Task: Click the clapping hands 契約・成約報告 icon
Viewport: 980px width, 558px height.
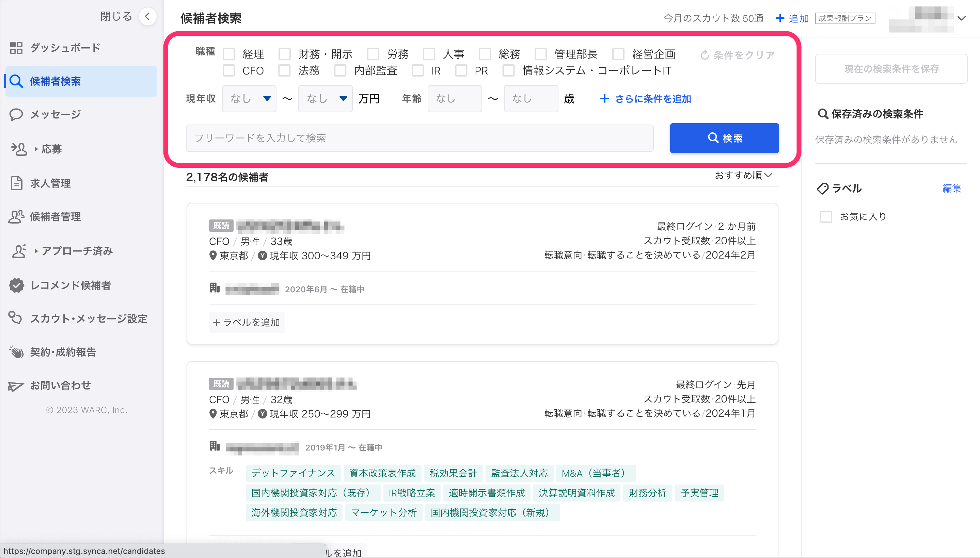Action: tap(16, 352)
